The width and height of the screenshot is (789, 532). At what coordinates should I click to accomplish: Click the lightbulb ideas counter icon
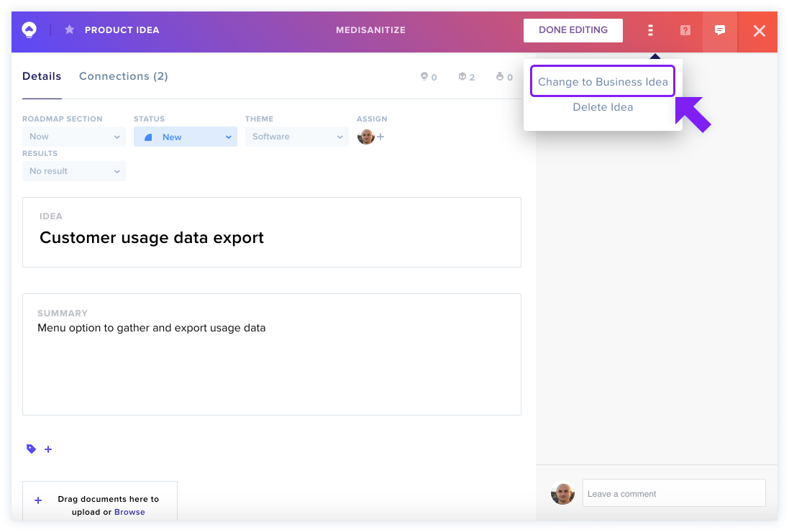[x=424, y=76]
